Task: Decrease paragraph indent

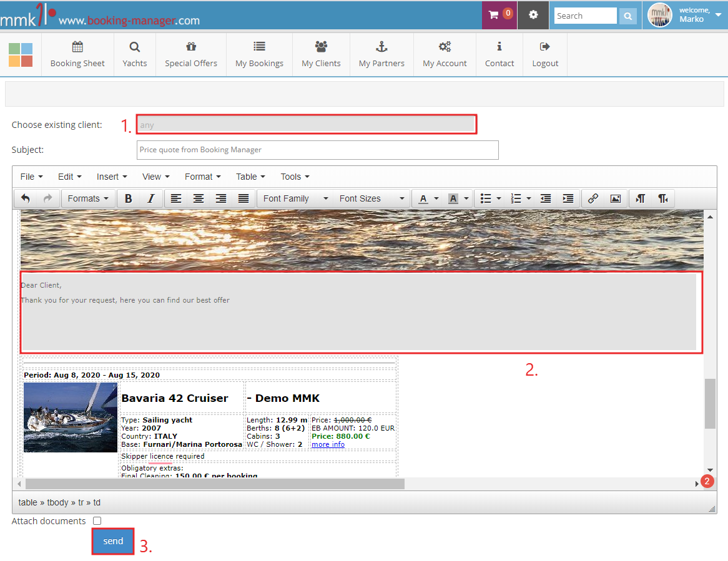Action: point(546,198)
